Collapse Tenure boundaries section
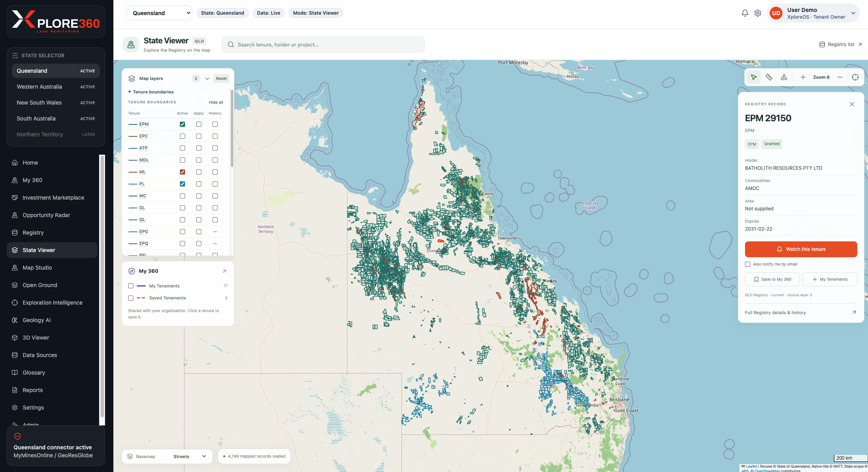This screenshot has width=868, height=472. click(x=151, y=92)
